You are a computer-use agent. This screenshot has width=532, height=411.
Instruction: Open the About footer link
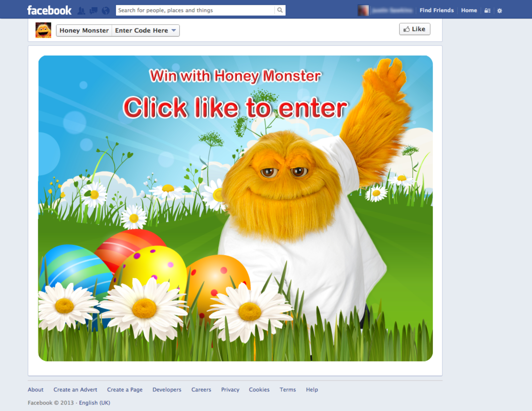36,390
